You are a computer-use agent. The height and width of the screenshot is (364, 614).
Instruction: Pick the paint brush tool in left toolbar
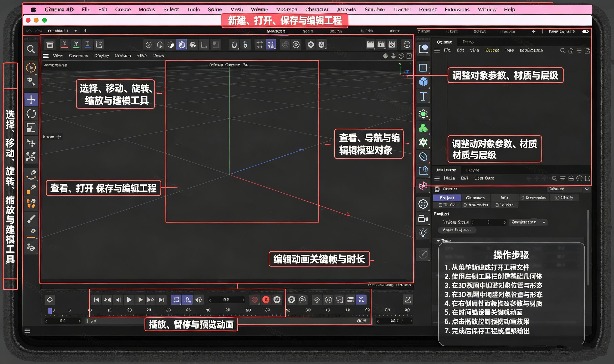[31, 219]
